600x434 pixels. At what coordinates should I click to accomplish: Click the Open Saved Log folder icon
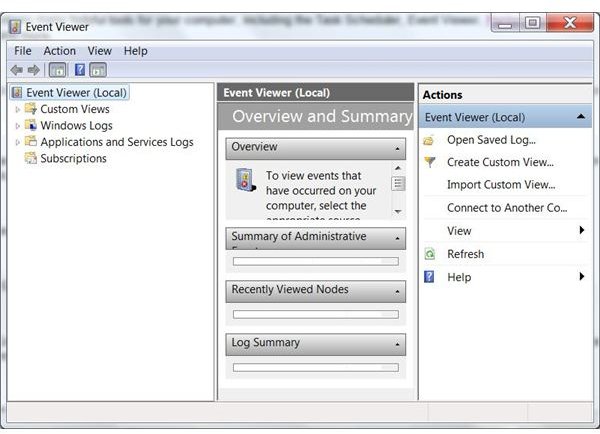coord(429,140)
